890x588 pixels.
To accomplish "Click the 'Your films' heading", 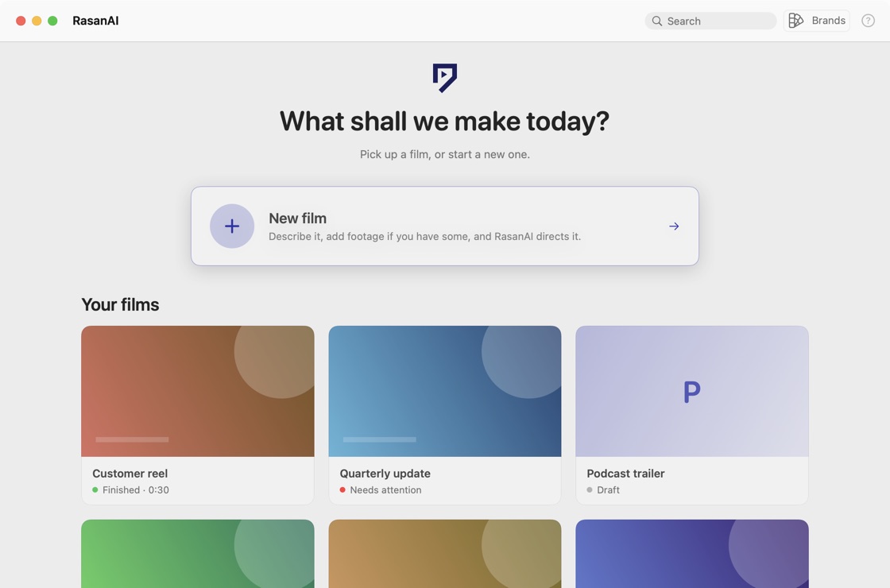I will 120,305.
